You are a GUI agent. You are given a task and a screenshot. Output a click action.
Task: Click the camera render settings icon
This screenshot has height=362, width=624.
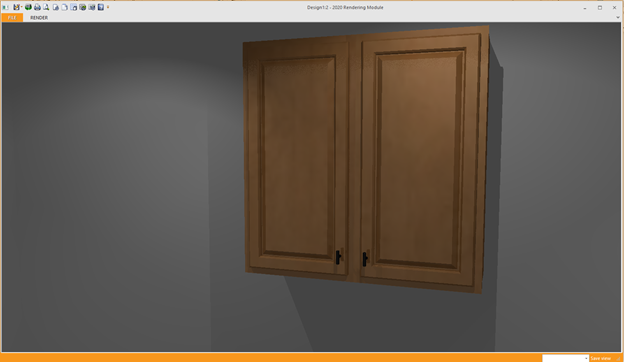tap(83, 7)
